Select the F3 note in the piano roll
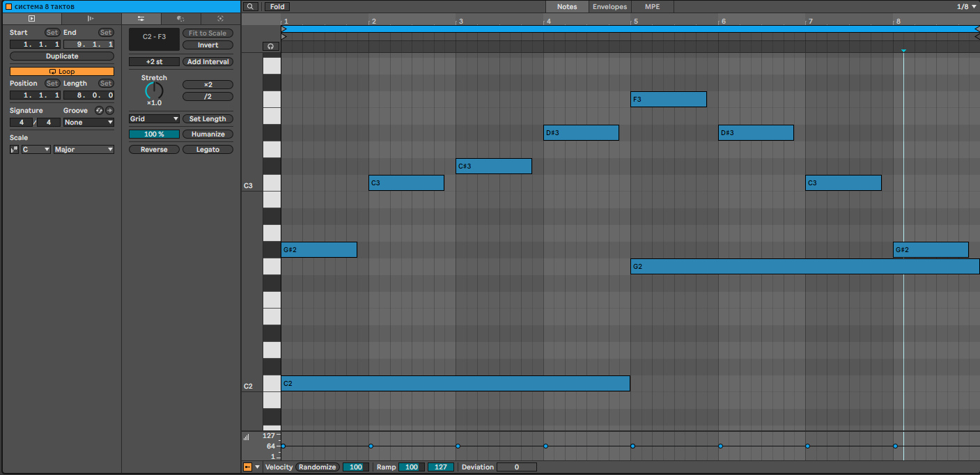 coord(669,99)
